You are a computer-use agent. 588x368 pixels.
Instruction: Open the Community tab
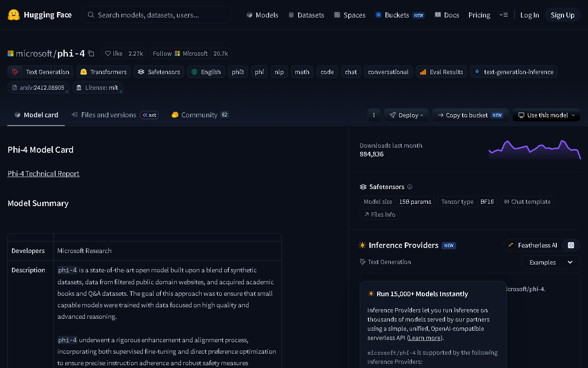click(200, 115)
